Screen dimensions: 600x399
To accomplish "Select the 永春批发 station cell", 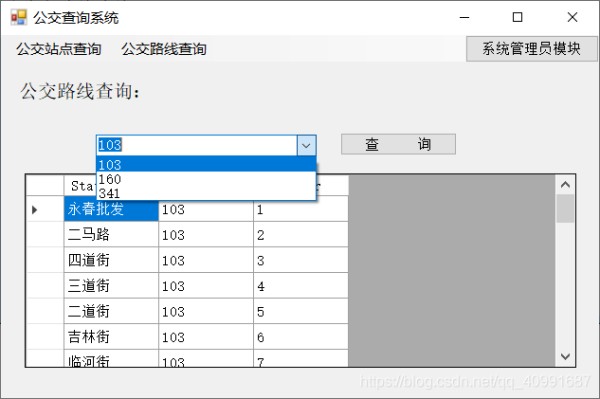I will click(x=111, y=209).
